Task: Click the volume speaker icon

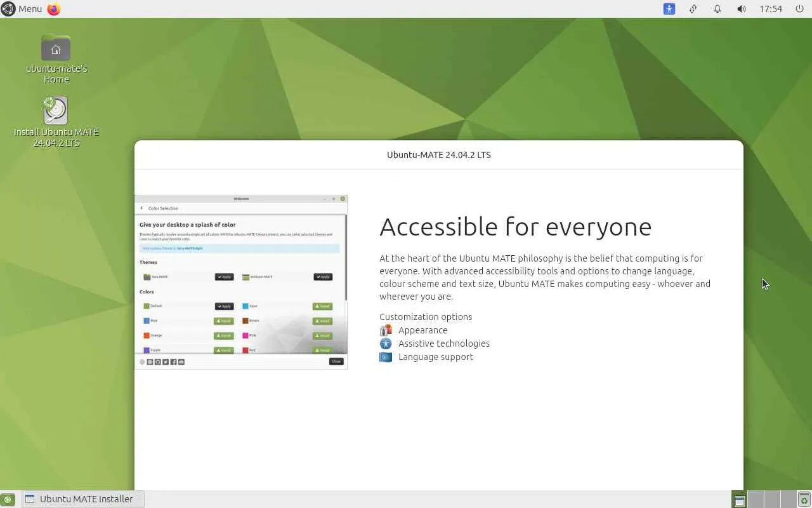Action: pos(742,9)
